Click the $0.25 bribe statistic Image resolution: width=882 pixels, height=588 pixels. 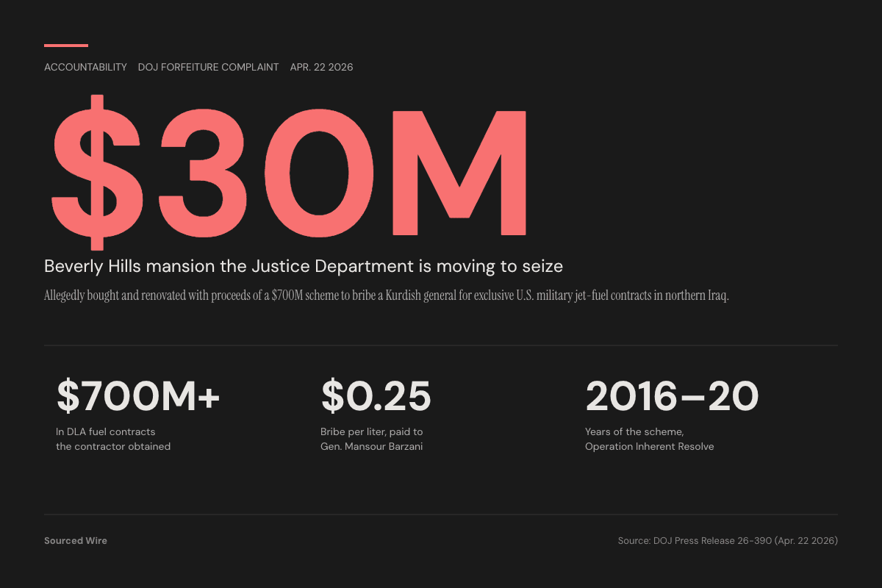(376, 396)
